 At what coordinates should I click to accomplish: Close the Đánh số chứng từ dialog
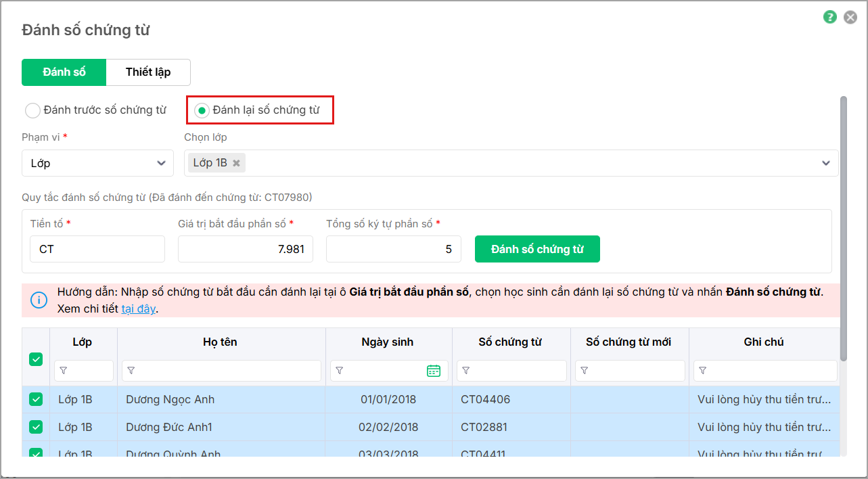pyautogui.click(x=850, y=18)
